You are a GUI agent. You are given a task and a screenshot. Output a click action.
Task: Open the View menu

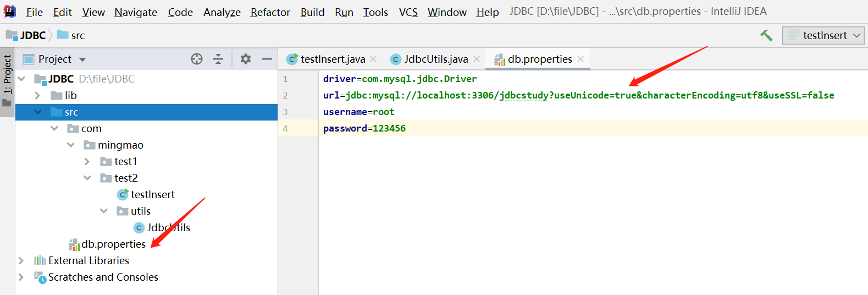pos(93,12)
